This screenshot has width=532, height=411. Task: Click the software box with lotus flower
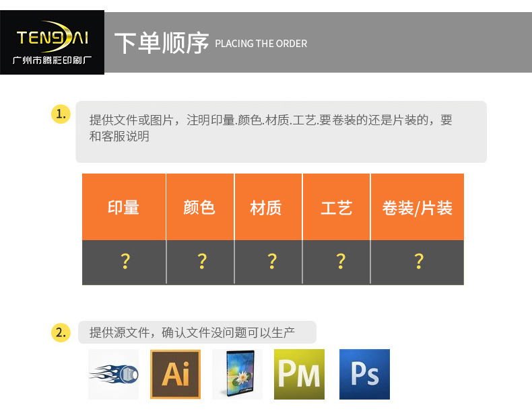(x=237, y=375)
